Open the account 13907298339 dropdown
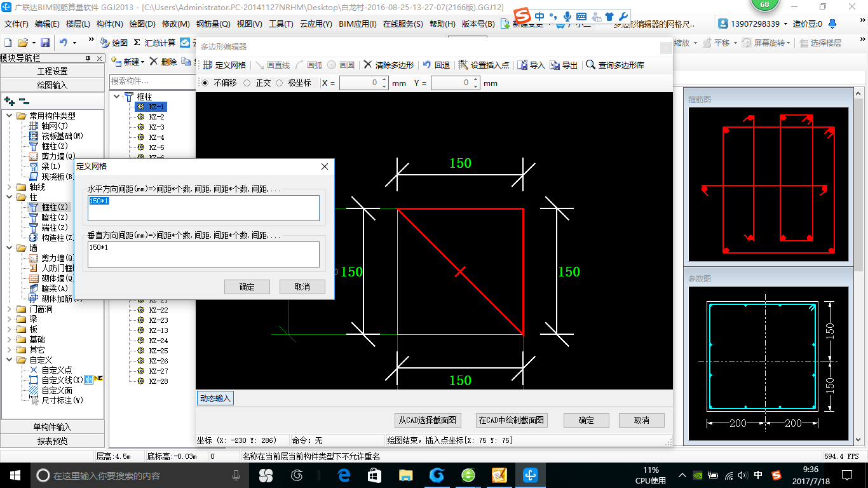Viewport: 868px width, 488px height. [x=785, y=24]
